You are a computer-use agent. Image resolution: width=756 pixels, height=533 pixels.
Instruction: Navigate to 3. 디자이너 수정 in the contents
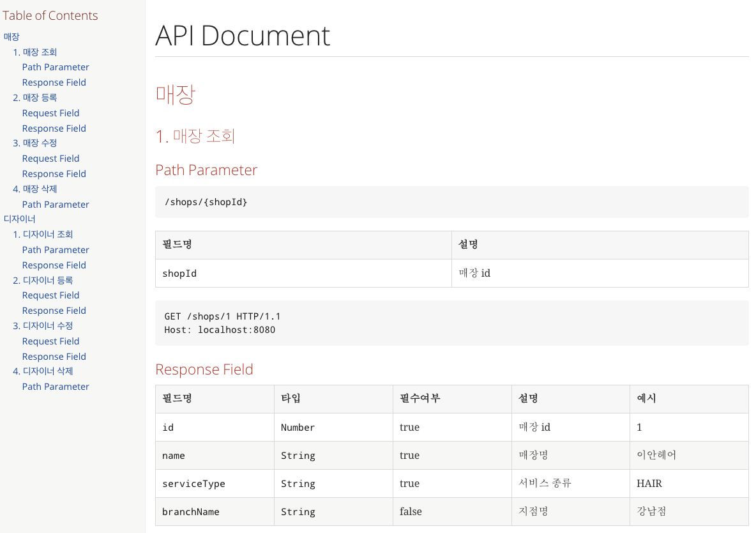43,325
